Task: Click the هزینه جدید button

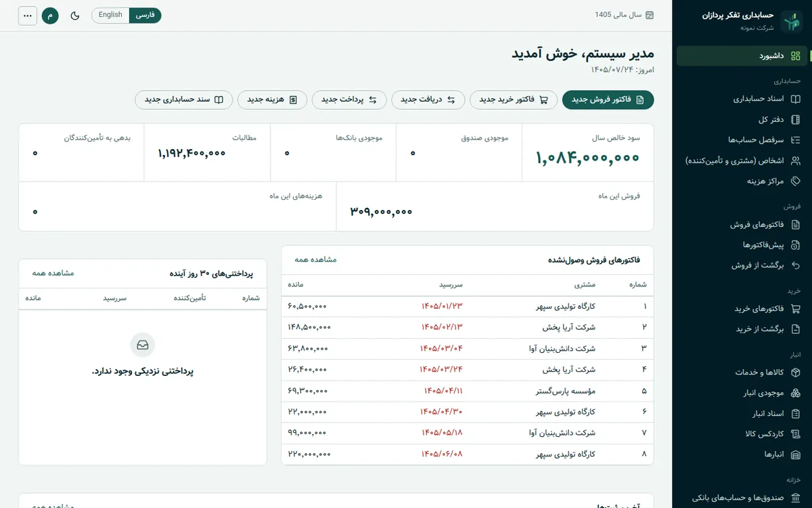Action: pos(272,100)
